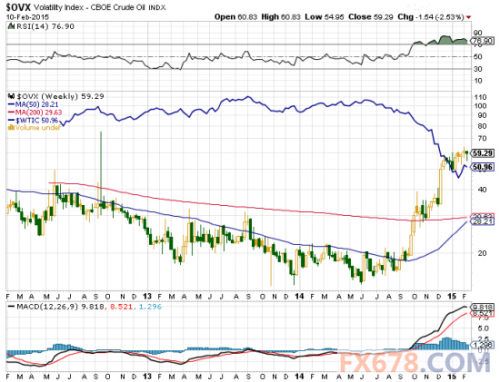This screenshot has height=382, width=500.
Task: Click 'Volatility Index - CBOE Crude Oil INDX' heading
Action: pyautogui.click(x=100, y=7)
